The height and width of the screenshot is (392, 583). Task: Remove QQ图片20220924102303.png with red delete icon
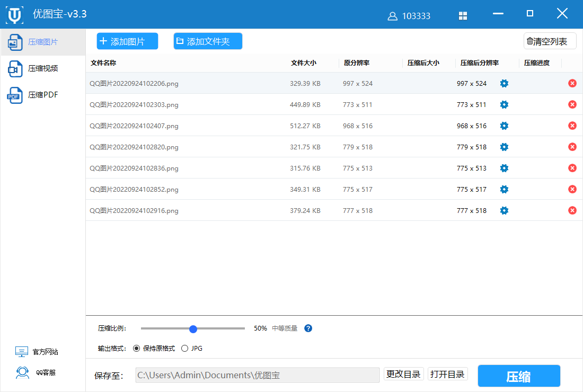[572, 105]
